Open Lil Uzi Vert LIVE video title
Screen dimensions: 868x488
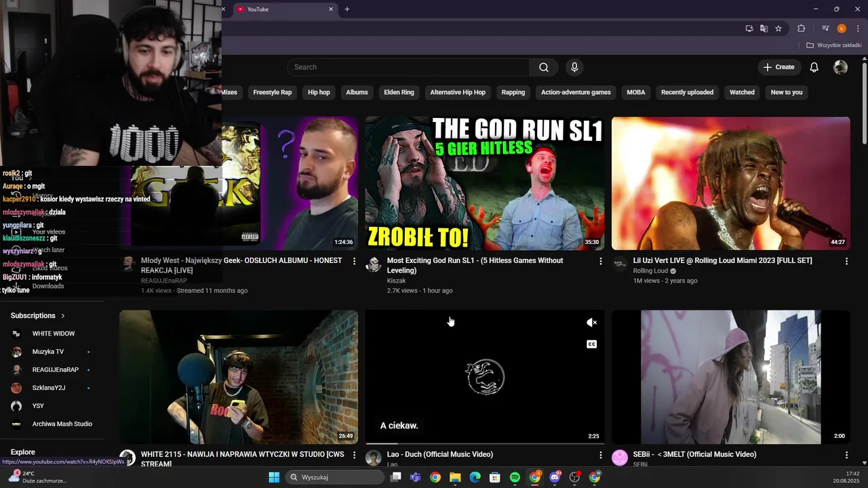click(x=722, y=260)
